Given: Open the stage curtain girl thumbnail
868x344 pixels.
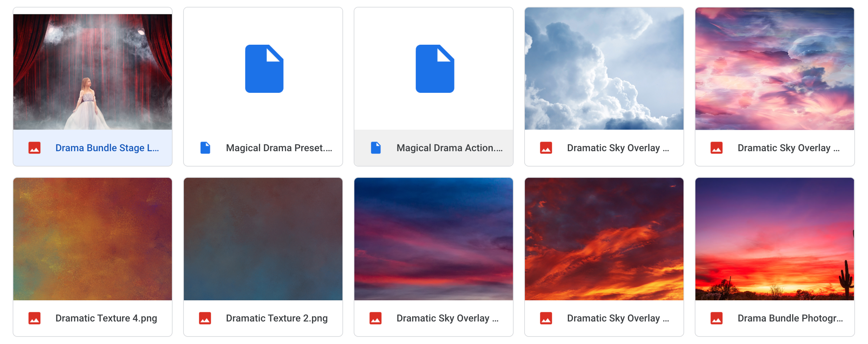Looking at the screenshot, I should click(x=93, y=72).
